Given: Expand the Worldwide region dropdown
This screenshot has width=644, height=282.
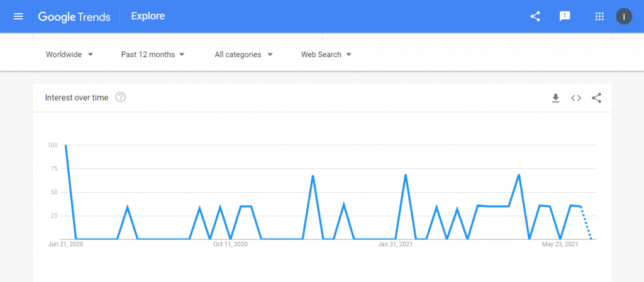Looking at the screenshot, I should click(x=70, y=55).
